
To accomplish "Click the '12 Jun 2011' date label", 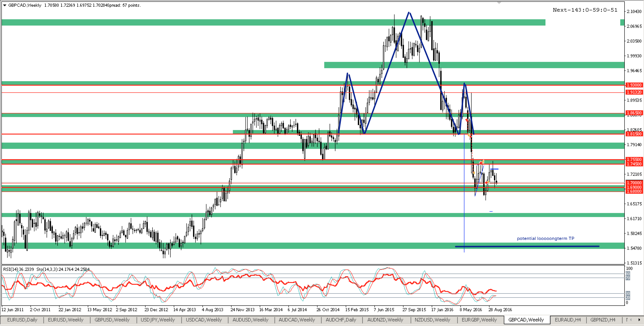I will (x=13, y=309).
